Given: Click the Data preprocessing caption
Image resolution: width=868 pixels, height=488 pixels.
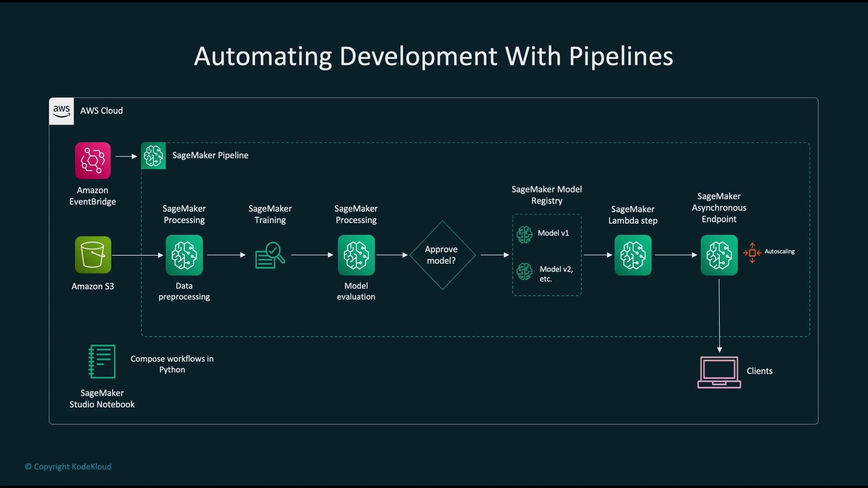Looking at the screenshot, I should click(x=184, y=291).
